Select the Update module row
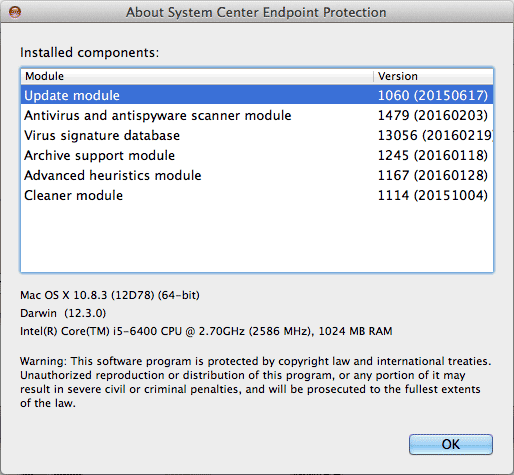514x475 pixels. [x=257, y=95]
